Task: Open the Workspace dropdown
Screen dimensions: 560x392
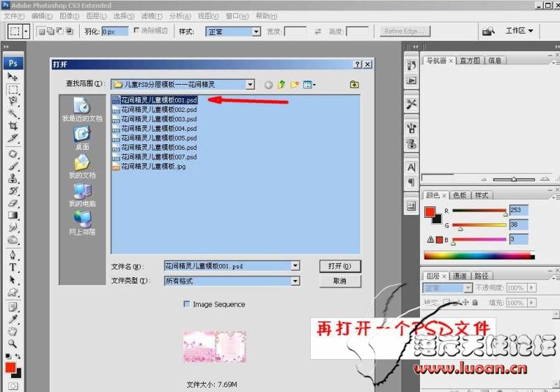Action: pyautogui.click(x=519, y=31)
